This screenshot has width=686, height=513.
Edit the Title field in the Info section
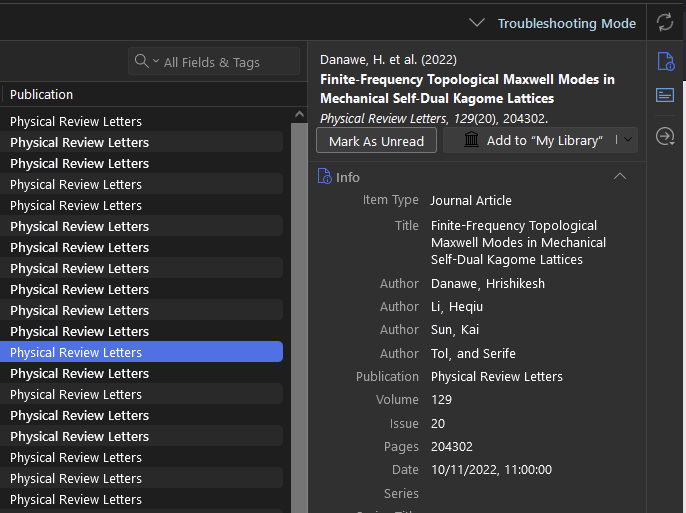[x=518, y=242]
